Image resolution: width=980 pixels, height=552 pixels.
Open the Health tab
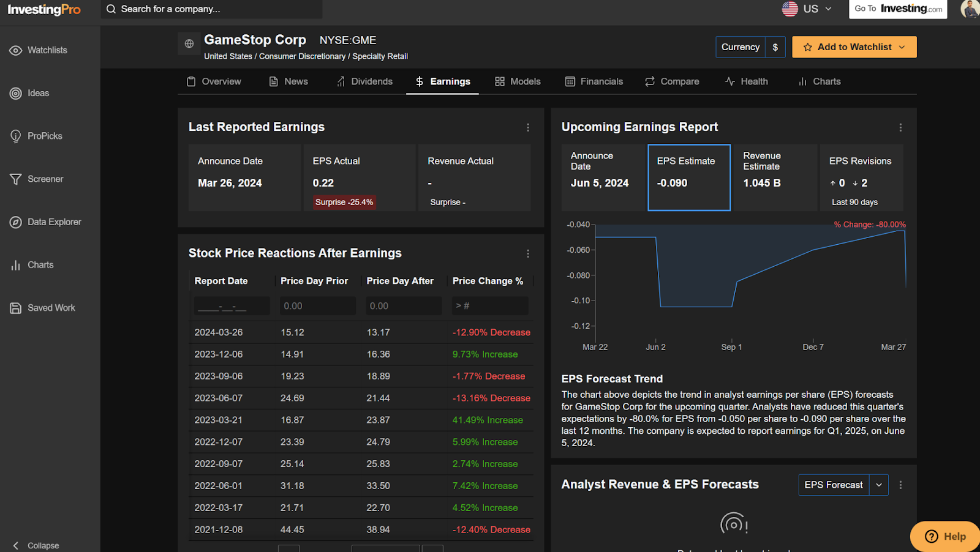tap(746, 81)
